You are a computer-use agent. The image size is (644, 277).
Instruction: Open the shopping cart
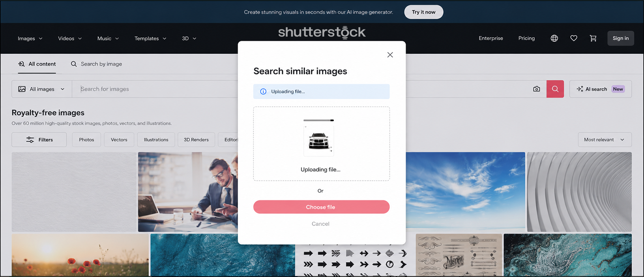(593, 38)
